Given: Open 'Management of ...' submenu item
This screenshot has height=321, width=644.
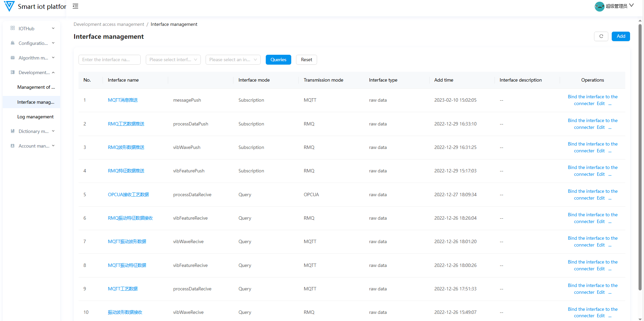Looking at the screenshot, I should (36, 87).
